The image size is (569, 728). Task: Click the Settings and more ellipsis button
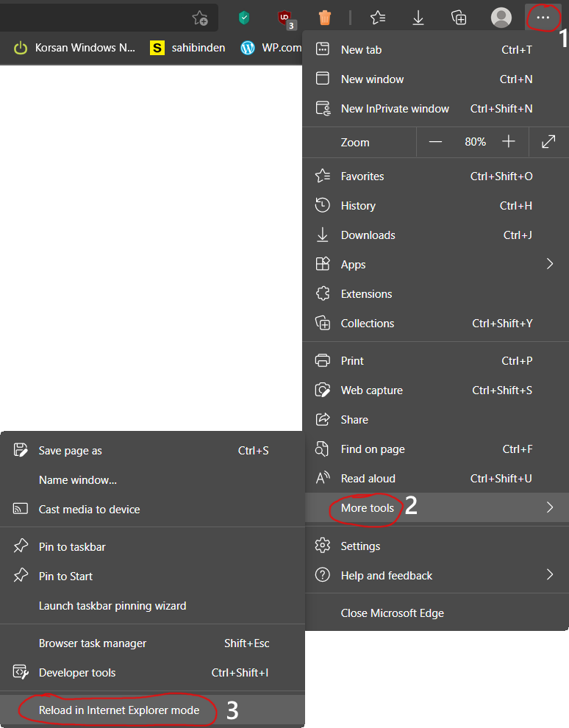(x=543, y=18)
